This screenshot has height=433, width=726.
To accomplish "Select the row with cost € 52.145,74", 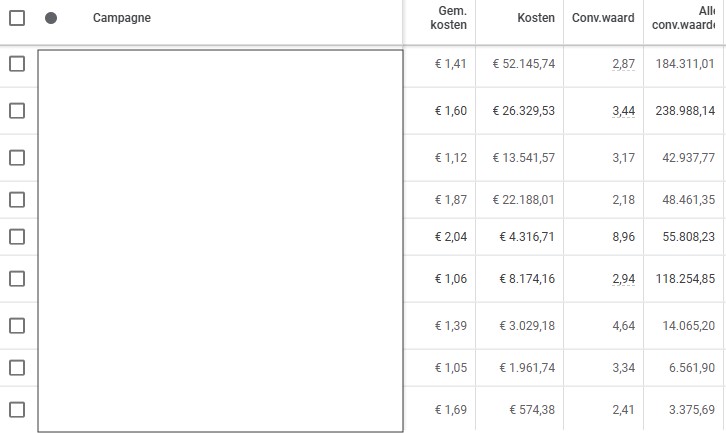I will [17, 63].
